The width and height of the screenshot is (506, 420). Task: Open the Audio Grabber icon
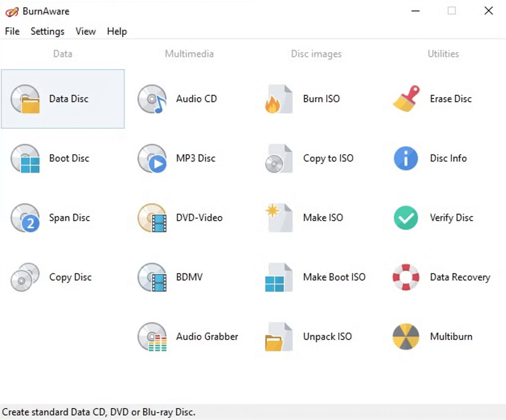coord(152,337)
